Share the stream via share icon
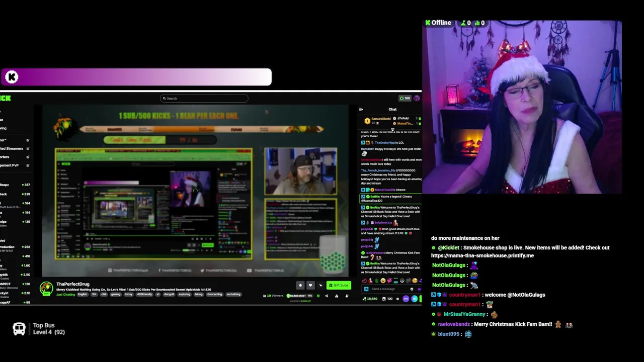The height and width of the screenshot is (362, 644). tap(327, 296)
